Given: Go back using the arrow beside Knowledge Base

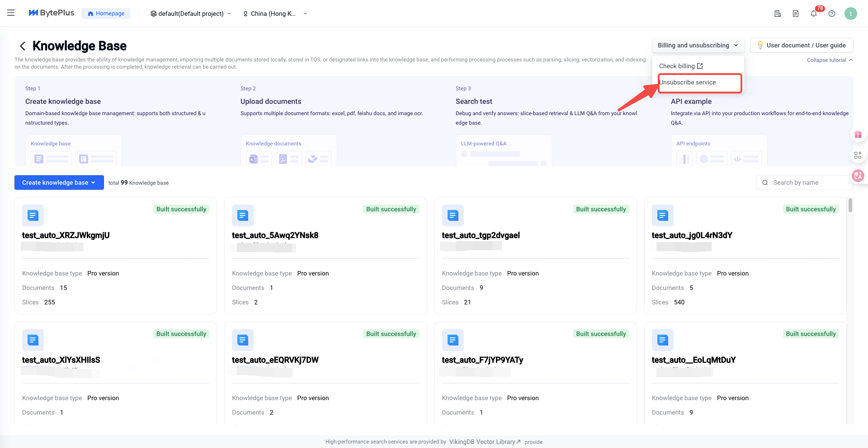Looking at the screenshot, I should click(23, 46).
